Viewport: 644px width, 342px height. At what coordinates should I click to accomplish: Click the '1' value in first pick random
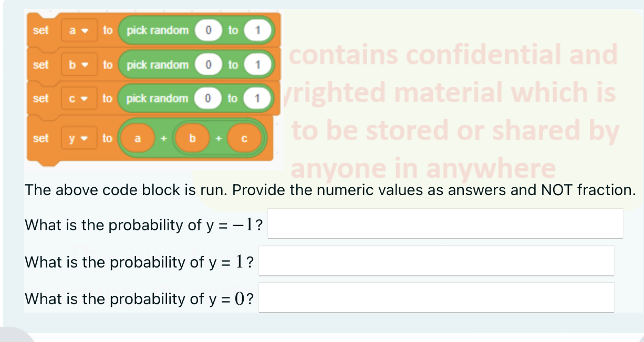click(258, 30)
